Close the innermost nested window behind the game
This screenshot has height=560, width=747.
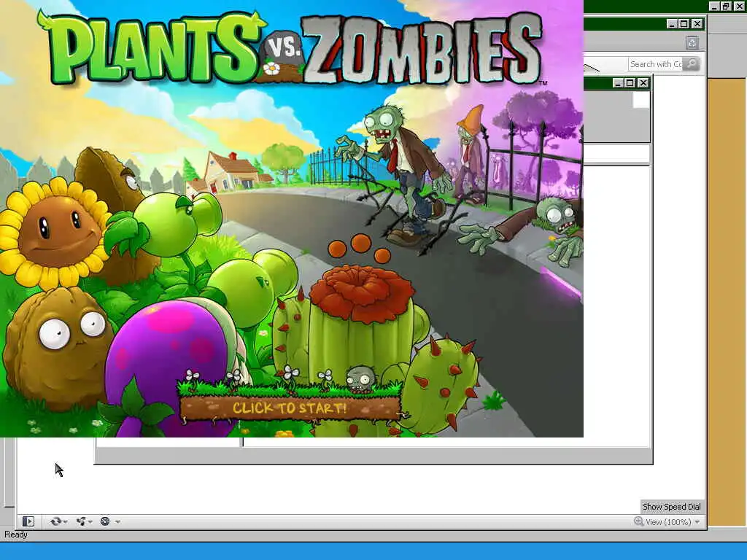(x=643, y=83)
